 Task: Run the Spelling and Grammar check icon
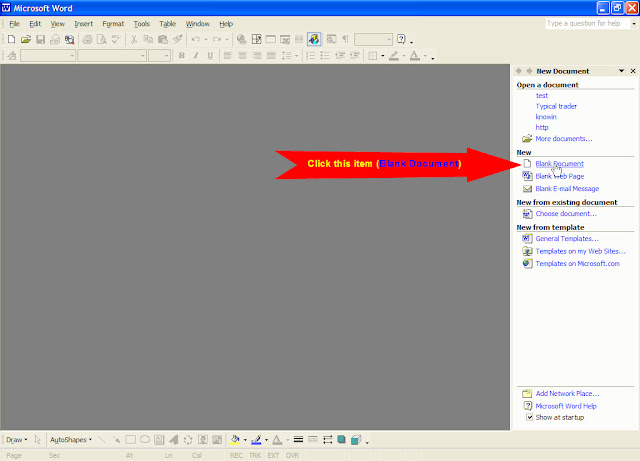tap(116, 39)
